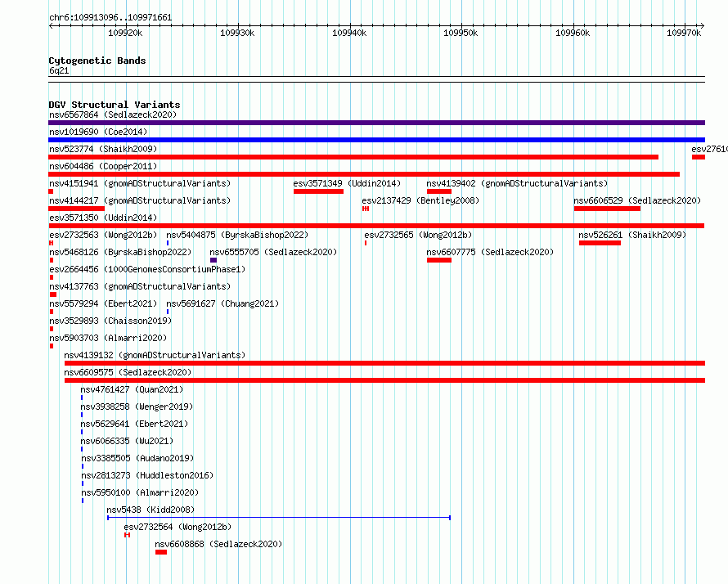Viewport: 728px width, 584px height.
Task: Click the chr6:109913096..109971661 coordinates text
Action: [110, 17]
